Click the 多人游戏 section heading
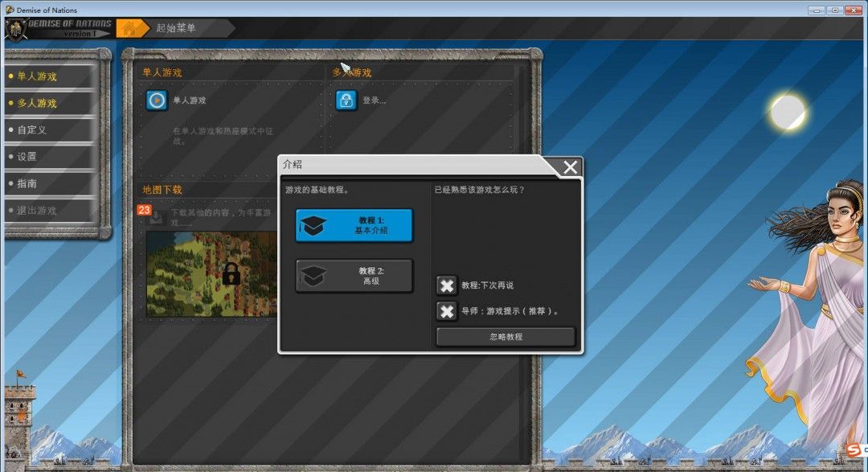Screen dimensions: 868x472 click(x=352, y=72)
